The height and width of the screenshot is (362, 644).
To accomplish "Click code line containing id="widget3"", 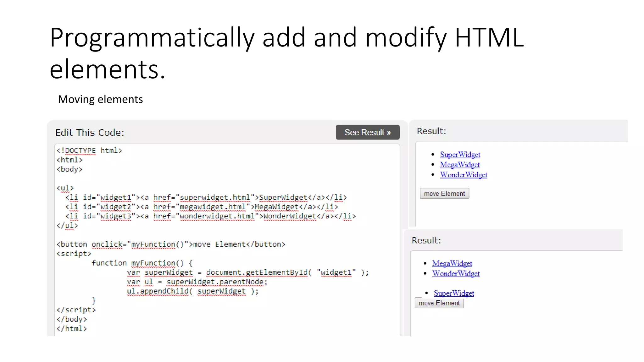I will click(210, 216).
